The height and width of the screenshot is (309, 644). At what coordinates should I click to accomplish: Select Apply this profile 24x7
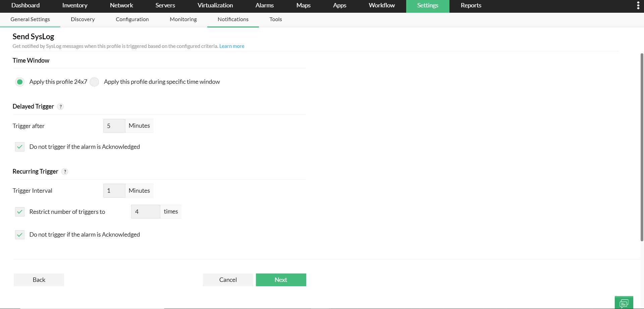tap(20, 82)
